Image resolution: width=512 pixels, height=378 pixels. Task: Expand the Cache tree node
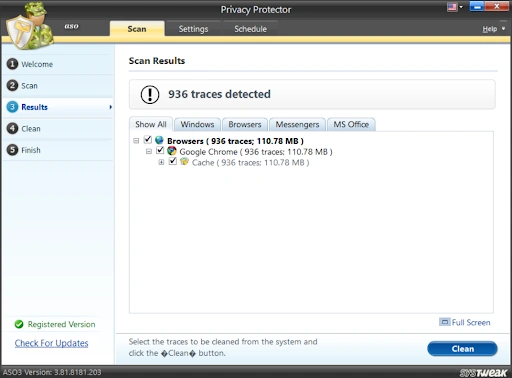pos(161,162)
